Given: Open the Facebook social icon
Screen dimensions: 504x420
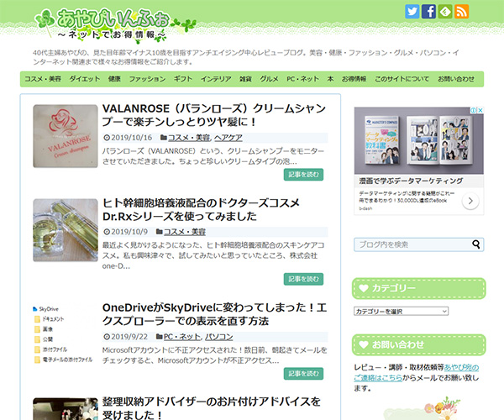Looking at the screenshot, I should (x=428, y=12).
